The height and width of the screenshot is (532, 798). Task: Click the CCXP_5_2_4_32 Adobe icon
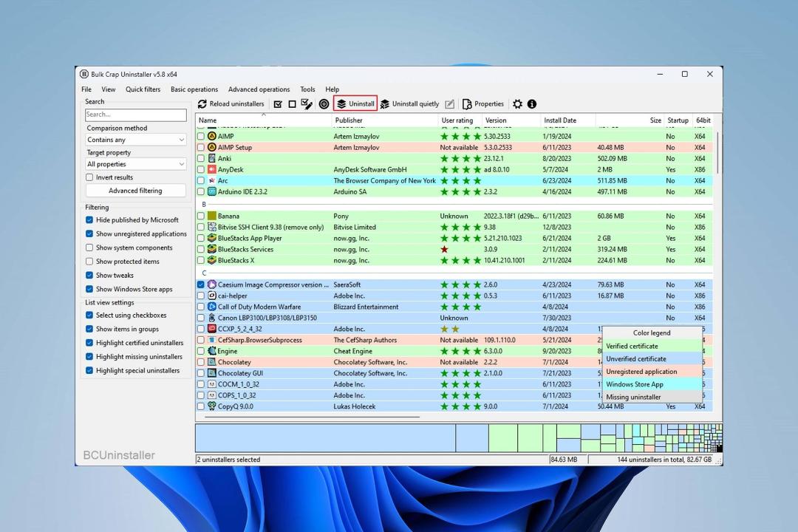212,329
